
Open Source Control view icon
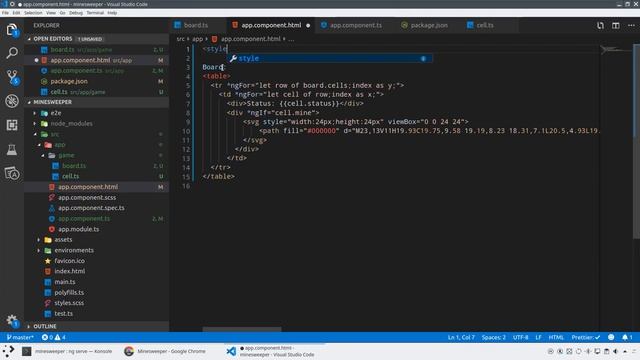click(12, 77)
